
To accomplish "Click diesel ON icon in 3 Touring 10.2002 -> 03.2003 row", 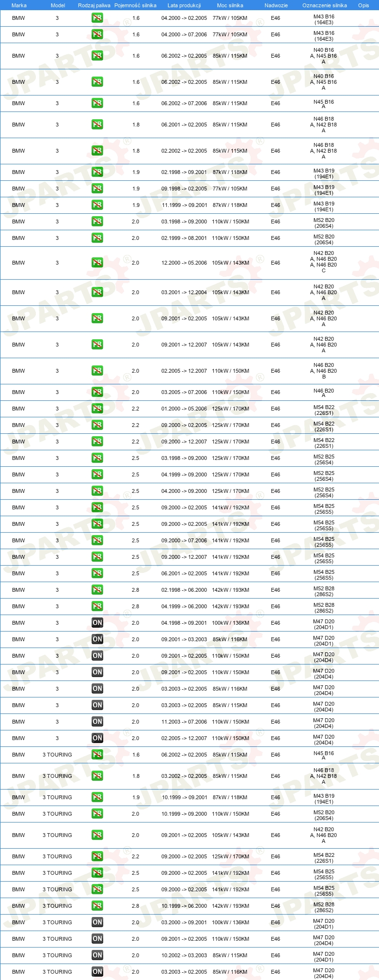I will click(x=97, y=955).
